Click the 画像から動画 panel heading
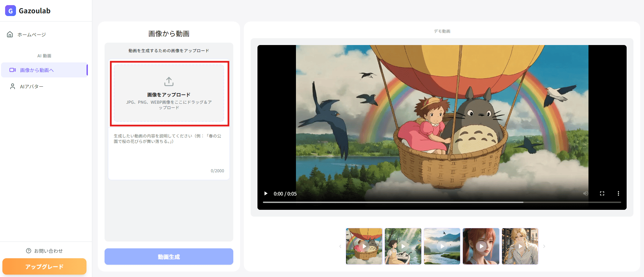644x277 pixels. 169,34
